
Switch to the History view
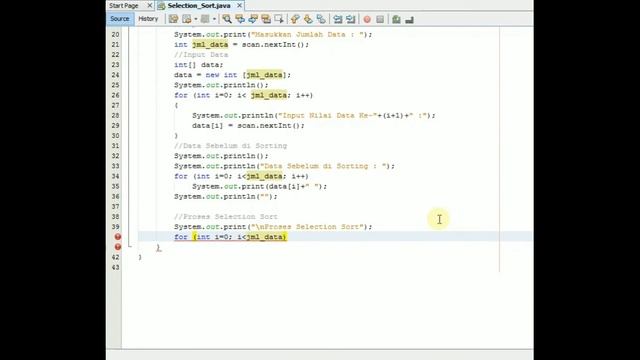tap(148, 19)
